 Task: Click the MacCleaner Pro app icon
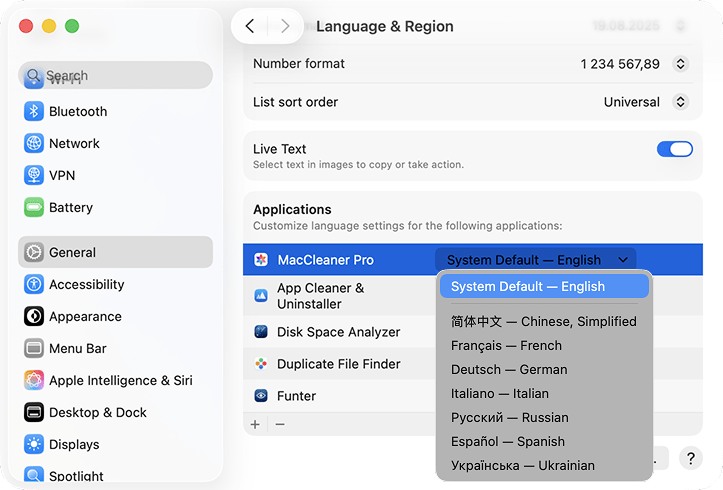click(x=261, y=260)
